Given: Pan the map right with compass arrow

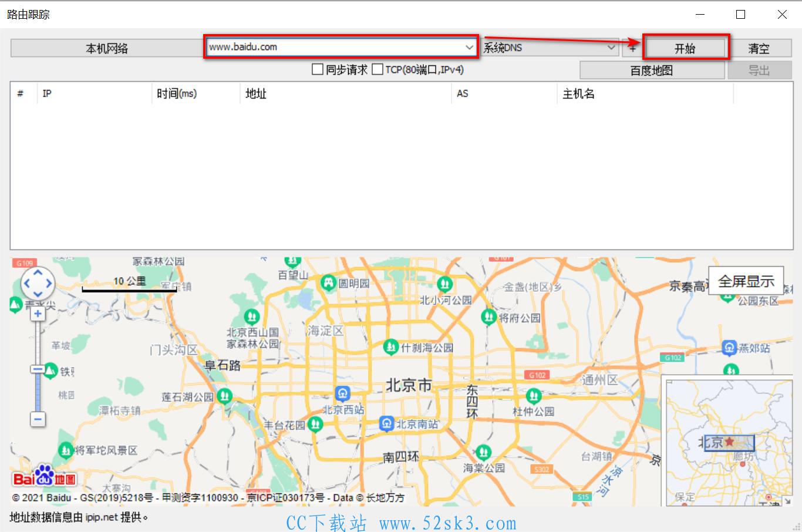Looking at the screenshot, I should coord(49,284).
